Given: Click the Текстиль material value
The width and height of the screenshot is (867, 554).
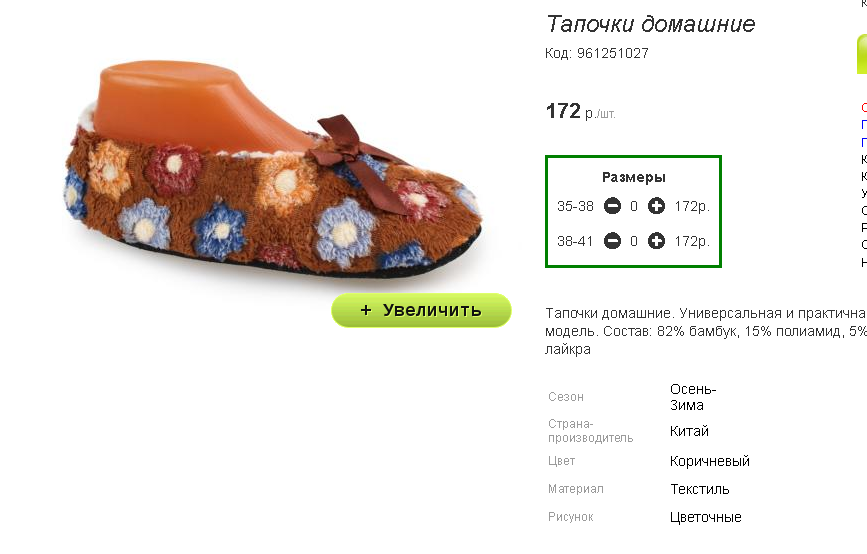Looking at the screenshot, I should [x=699, y=489].
